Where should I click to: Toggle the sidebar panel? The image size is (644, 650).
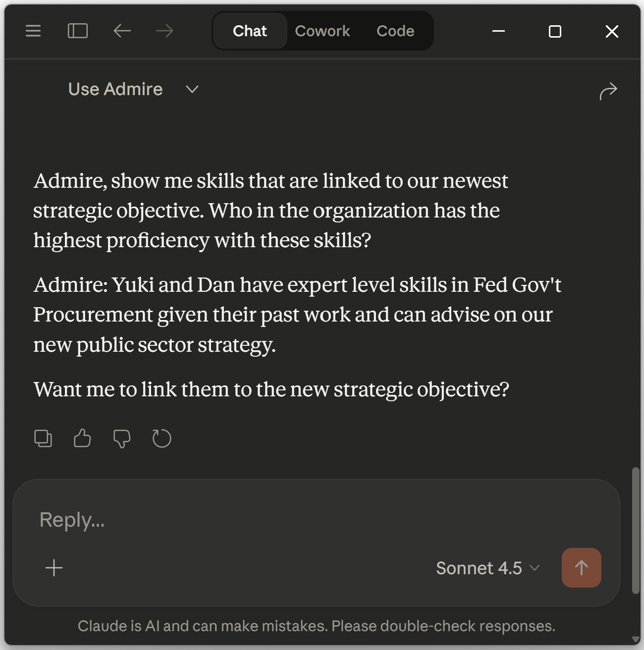[x=77, y=31]
